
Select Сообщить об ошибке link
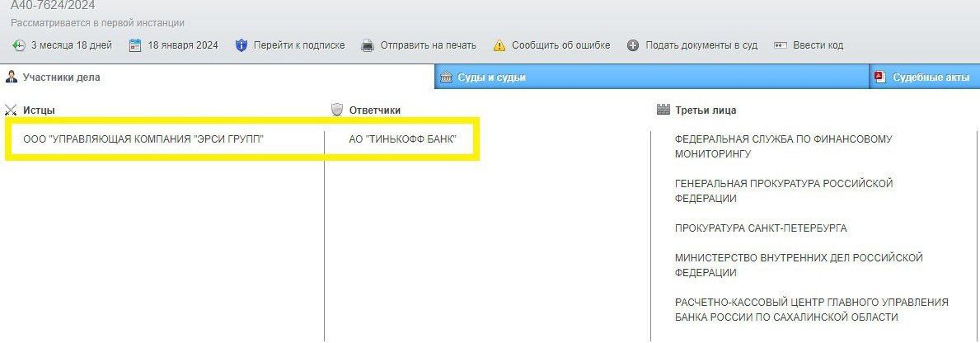tap(560, 45)
